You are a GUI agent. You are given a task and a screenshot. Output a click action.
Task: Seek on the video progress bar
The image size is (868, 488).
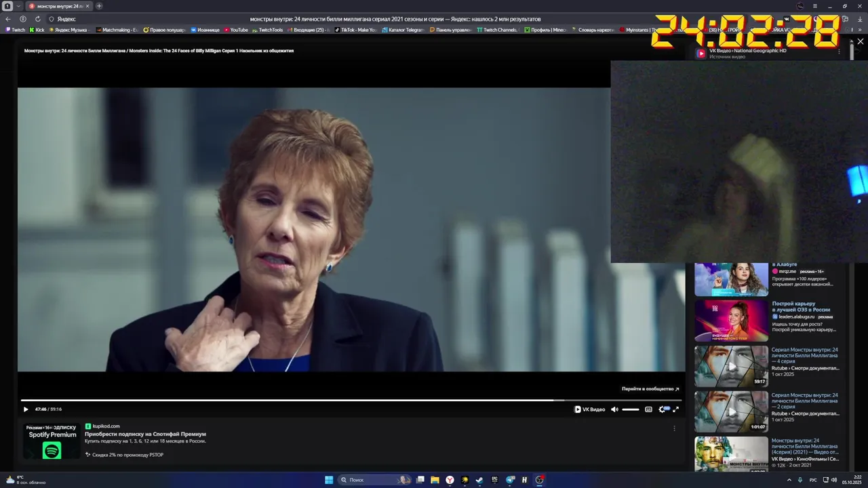(351, 400)
